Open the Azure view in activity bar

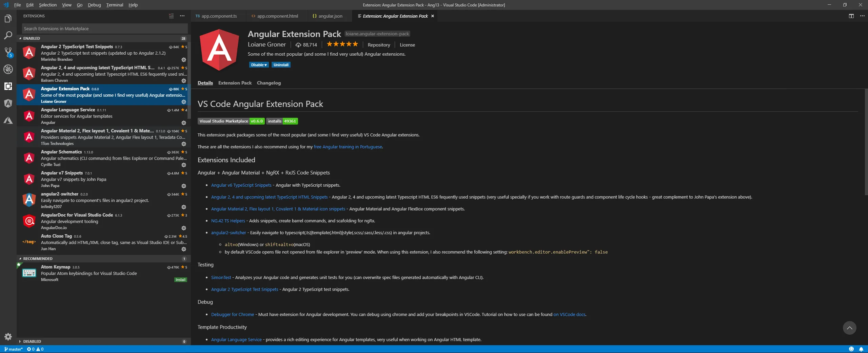(8, 120)
